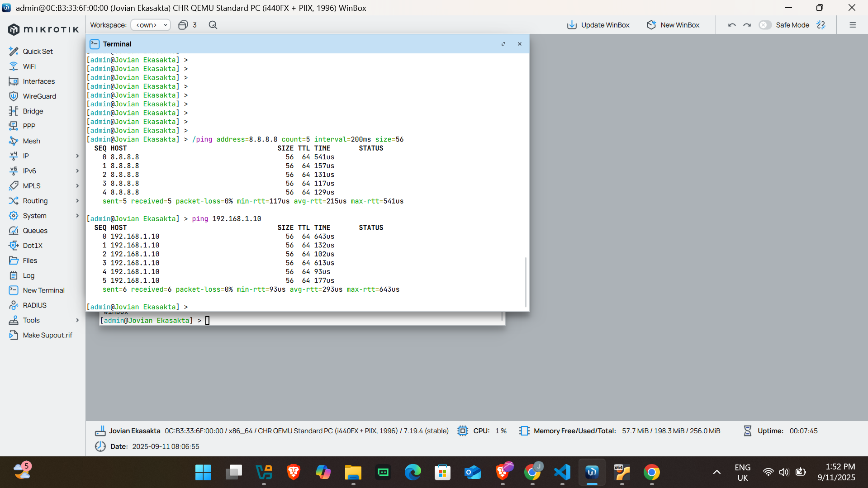Viewport: 868px width, 488px height.
Task: Open the Log menu icon
Action: coord(14,275)
